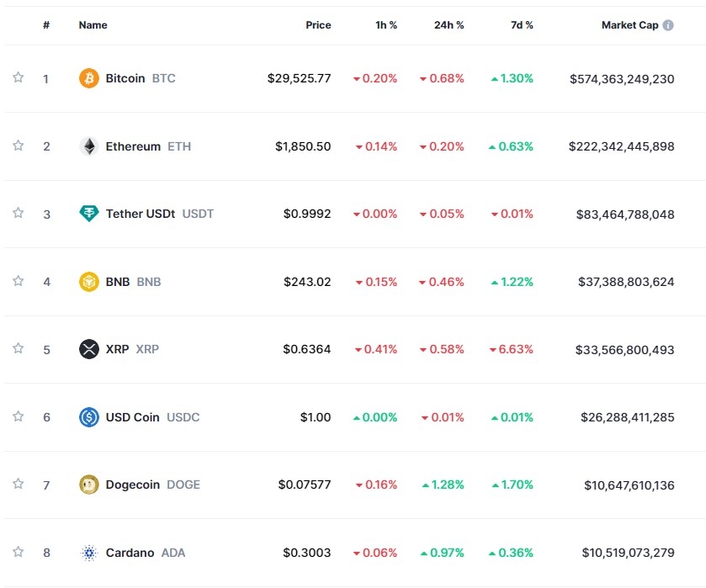This screenshot has width=706, height=588.
Task: Click the Ethereum diamond logo icon
Action: 88,146
